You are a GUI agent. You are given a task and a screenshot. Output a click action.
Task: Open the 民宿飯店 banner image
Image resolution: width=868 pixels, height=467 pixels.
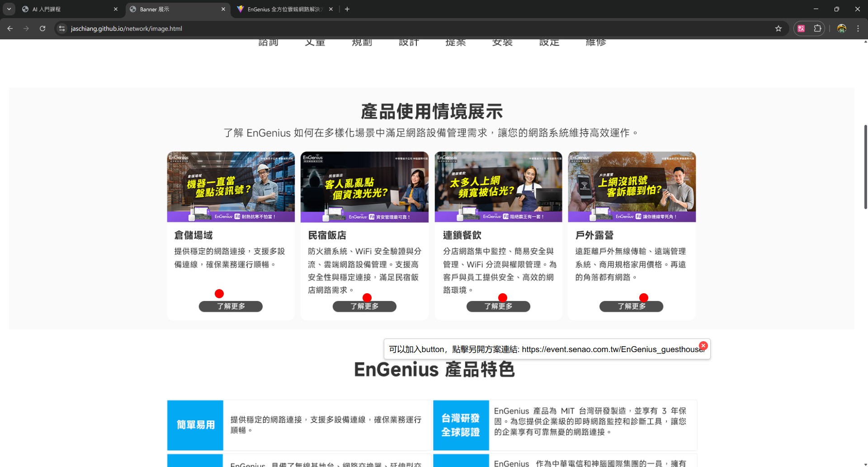(364, 187)
